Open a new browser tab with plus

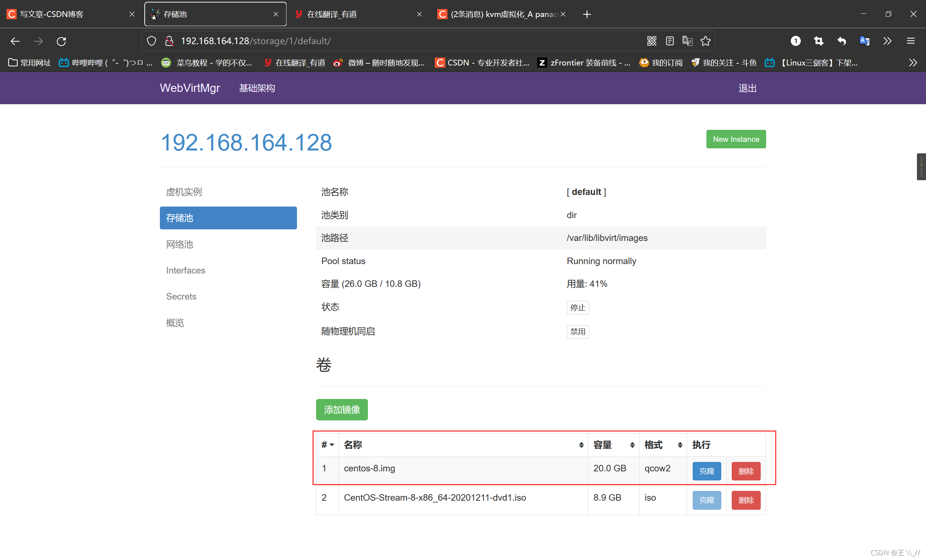[x=587, y=14]
